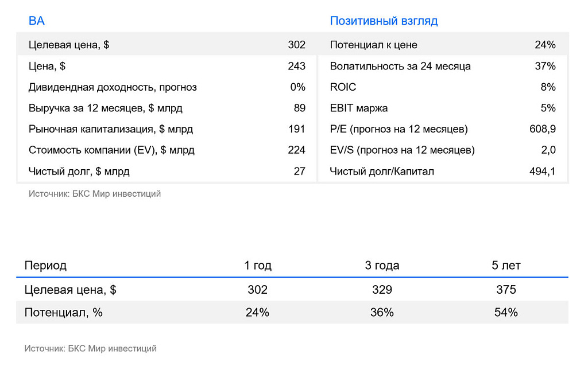Select the "3 года" column header
588x366 pixels.
(382, 266)
